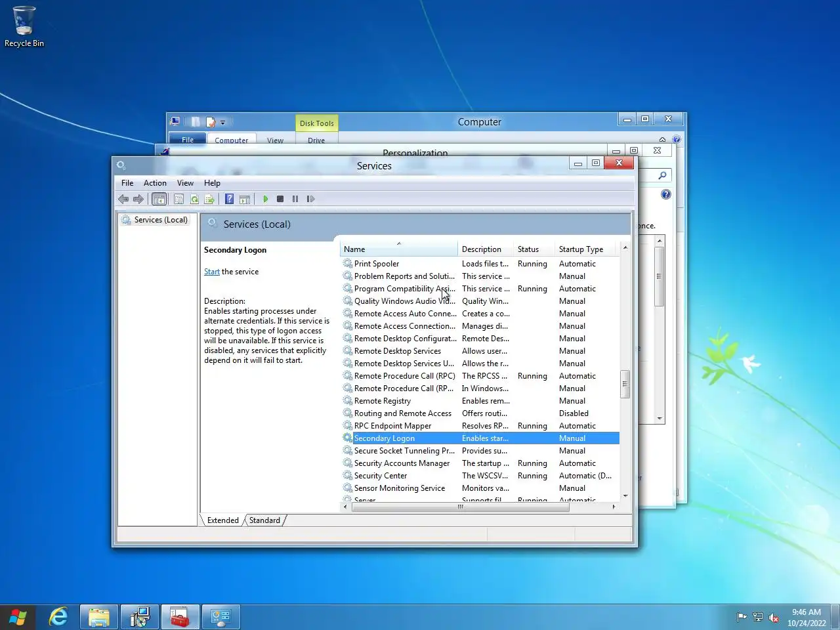Image resolution: width=840 pixels, height=630 pixels.
Task: Sort by the Status column header
Action: pos(534,249)
